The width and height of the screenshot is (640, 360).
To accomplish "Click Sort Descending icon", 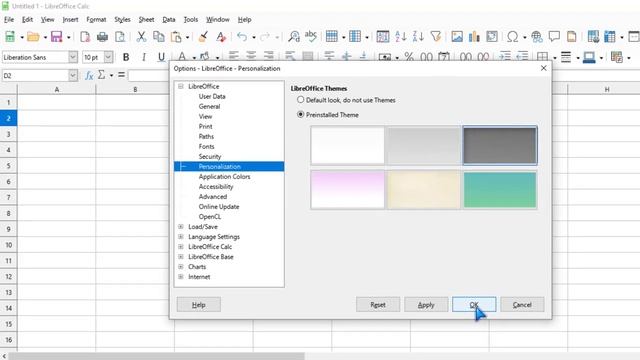I will (x=418, y=37).
